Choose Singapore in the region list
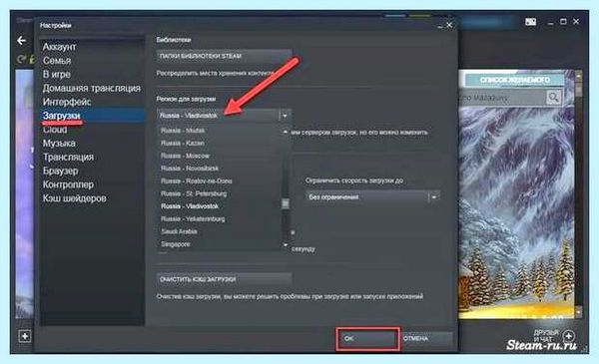This screenshot has height=364, width=599. coord(176,243)
